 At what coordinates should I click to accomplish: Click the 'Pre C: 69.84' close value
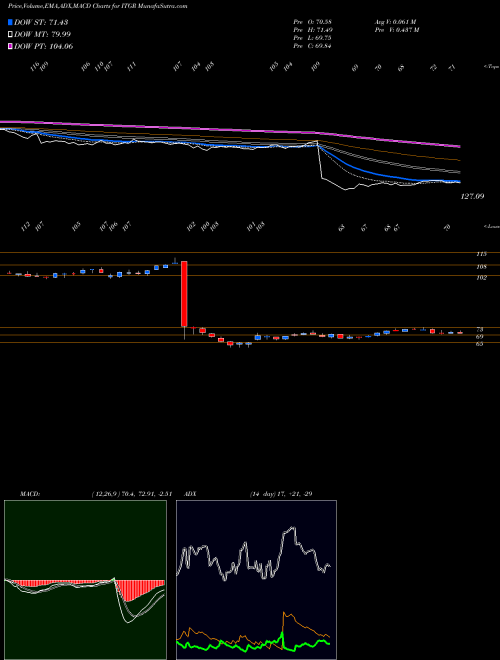(313, 46)
